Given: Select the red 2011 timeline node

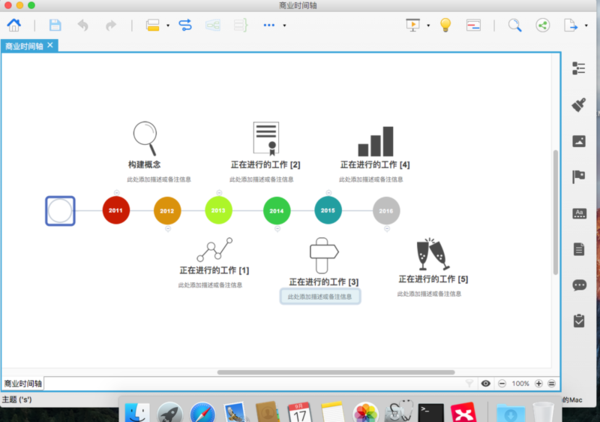Looking at the screenshot, I should pyautogui.click(x=116, y=210).
